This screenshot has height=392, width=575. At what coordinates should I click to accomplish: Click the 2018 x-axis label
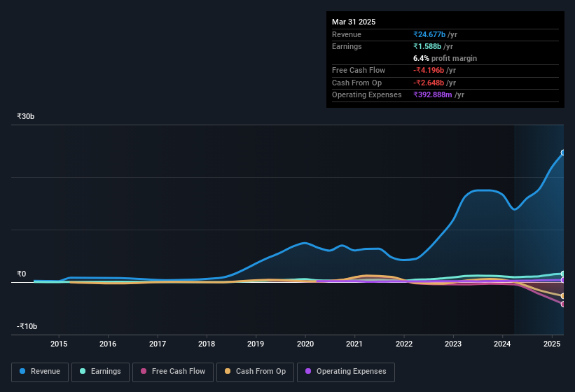tap(207, 344)
